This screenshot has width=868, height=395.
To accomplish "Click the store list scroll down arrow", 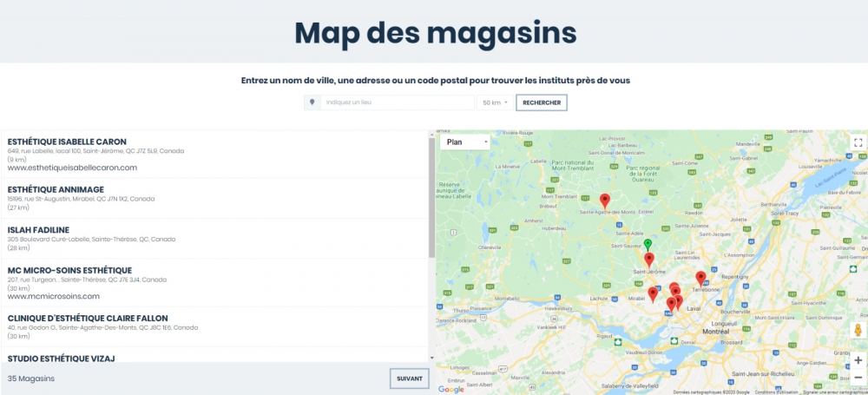I will (431, 359).
